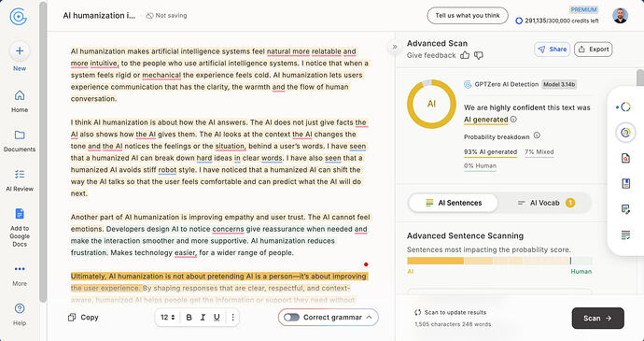
Task: Go to Home in the sidebar
Action: pos(20,101)
